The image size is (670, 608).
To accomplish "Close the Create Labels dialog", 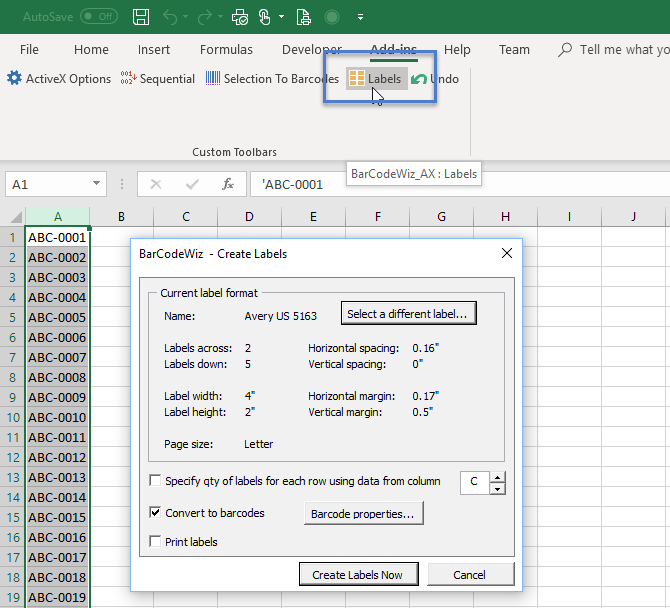I will click(x=507, y=253).
